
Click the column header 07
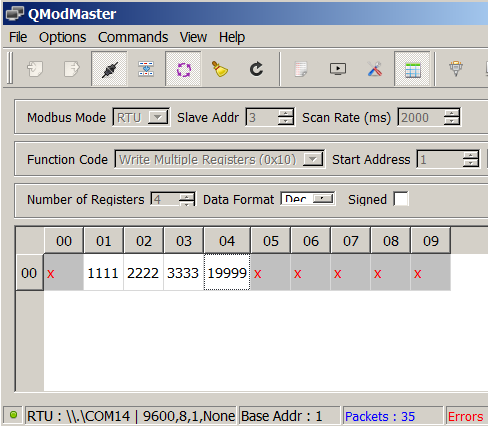tap(350, 241)
